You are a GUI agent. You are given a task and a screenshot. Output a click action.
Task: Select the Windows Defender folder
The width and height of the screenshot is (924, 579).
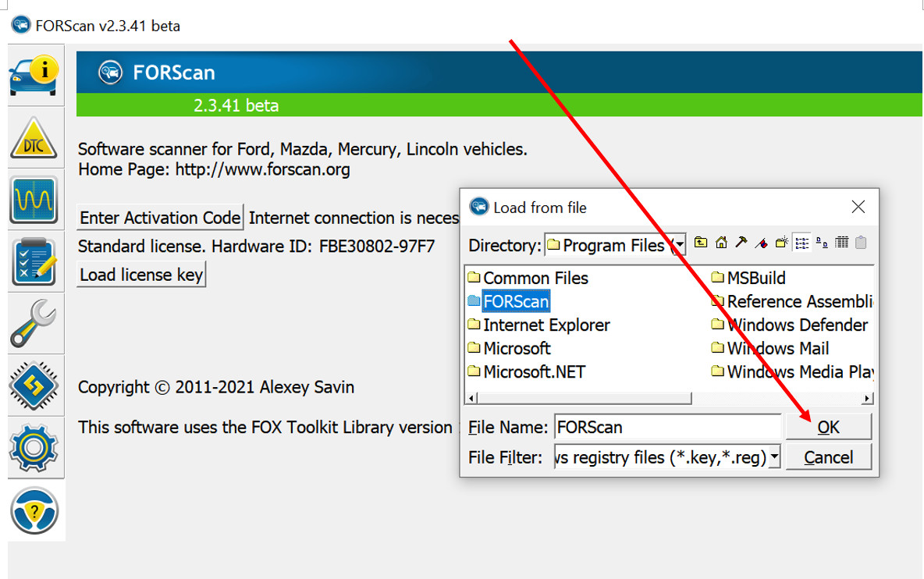tap(796, 325)
